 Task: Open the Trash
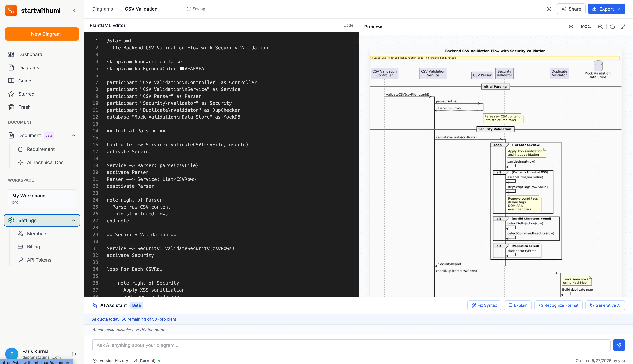point(42,107)
